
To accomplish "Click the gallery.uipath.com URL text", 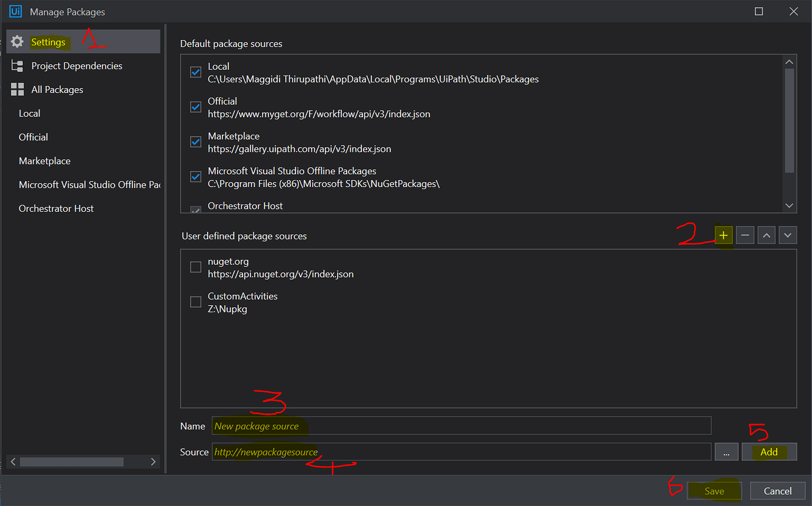I will pyautogui.click(x=299, y=149).
